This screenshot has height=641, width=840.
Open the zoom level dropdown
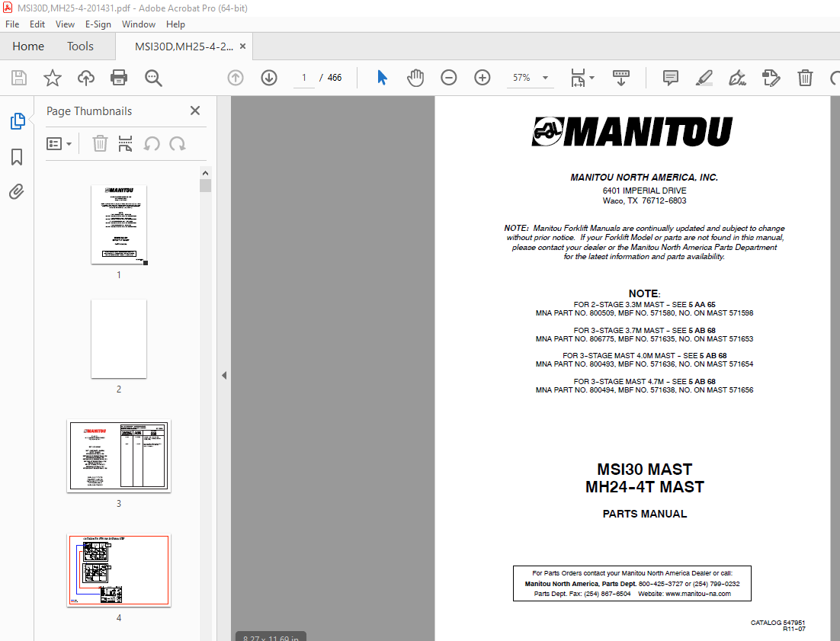click(545, 78)
